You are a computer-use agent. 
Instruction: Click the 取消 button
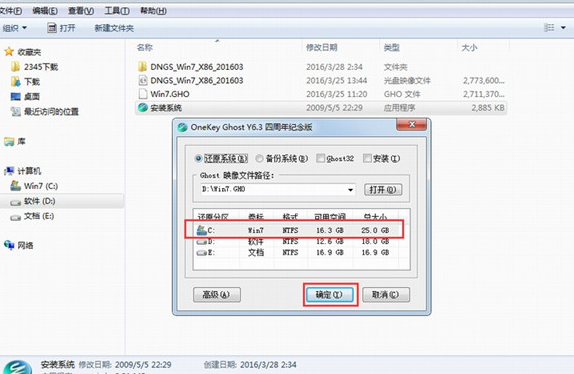tap(386, 295)
